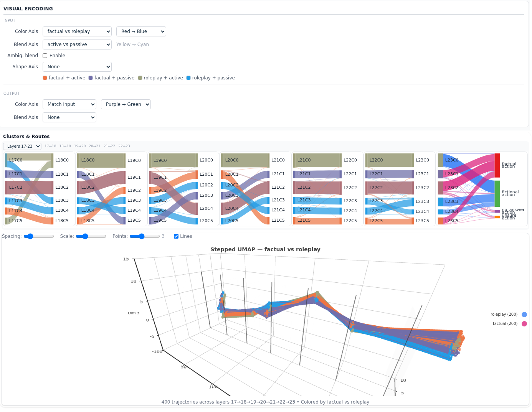Screen dimensions: 532x412
Task: Select the L17C0 cluster node
Action: (x=6, y=160)
